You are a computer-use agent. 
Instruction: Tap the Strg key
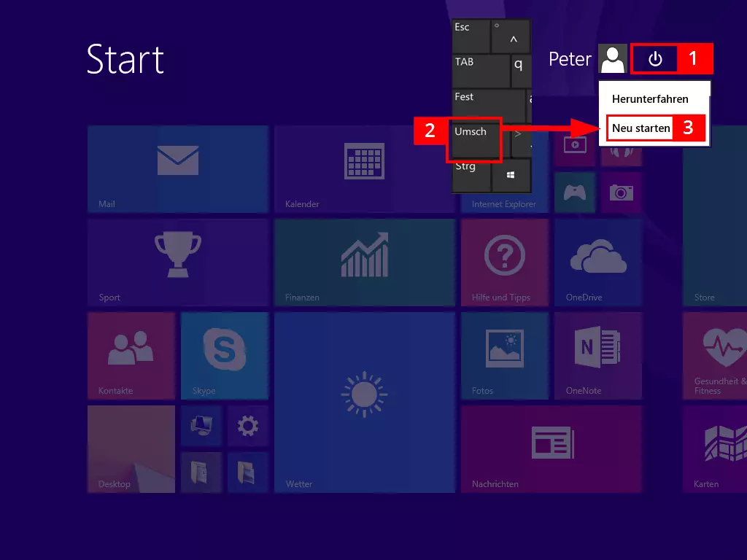472,176
